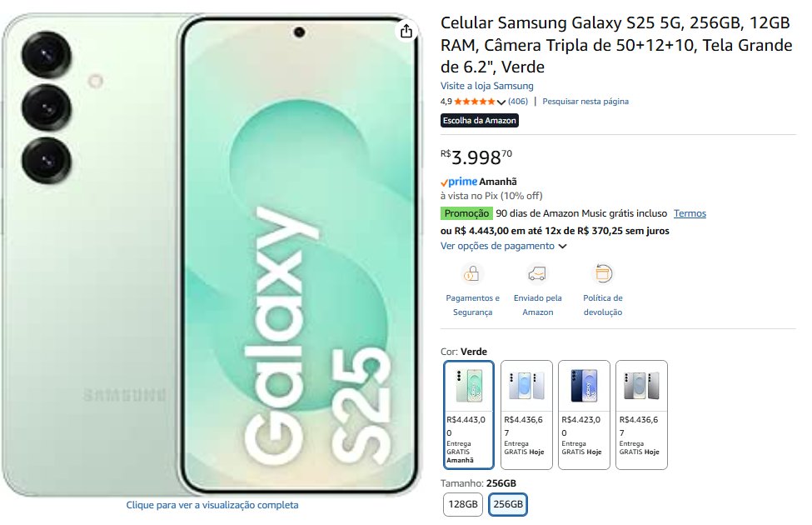Click the Enviado pela Amazon truck icon
Viewport: 812px width, 525px height.
pos(537,273)
